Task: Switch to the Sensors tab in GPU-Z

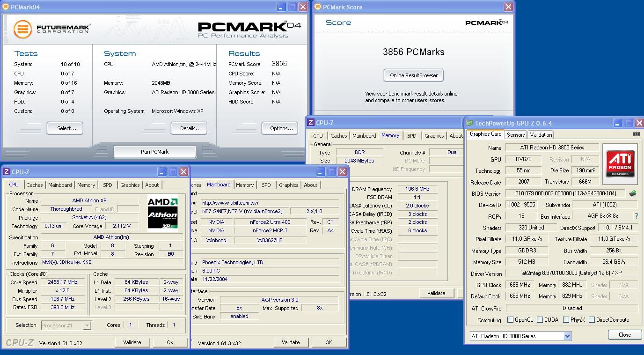Action: (x=516, y=135)
